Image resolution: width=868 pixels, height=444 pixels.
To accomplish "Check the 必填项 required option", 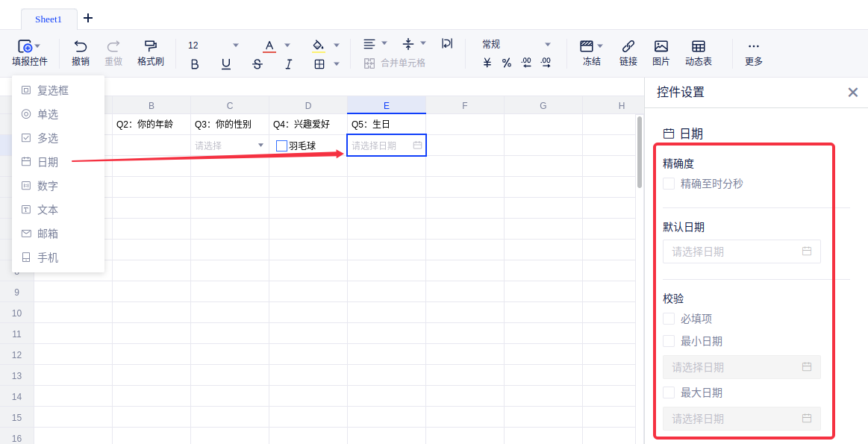I will tap(669, 319).
